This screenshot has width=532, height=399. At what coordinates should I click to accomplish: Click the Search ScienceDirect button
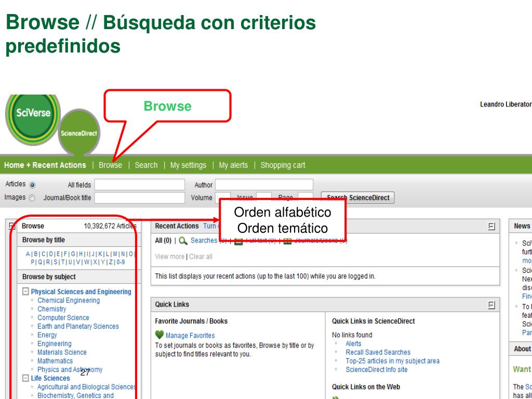[357, 198]
